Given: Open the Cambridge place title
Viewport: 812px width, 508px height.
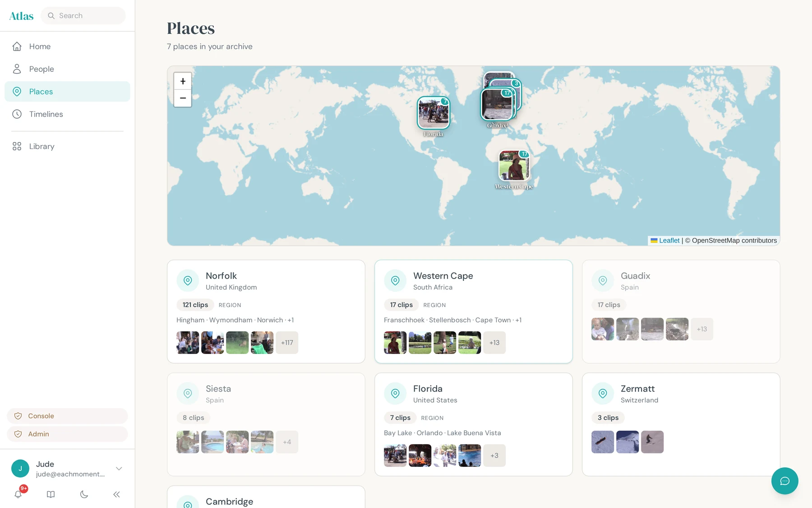Looking at the screenshot, I should click(229, 502).
